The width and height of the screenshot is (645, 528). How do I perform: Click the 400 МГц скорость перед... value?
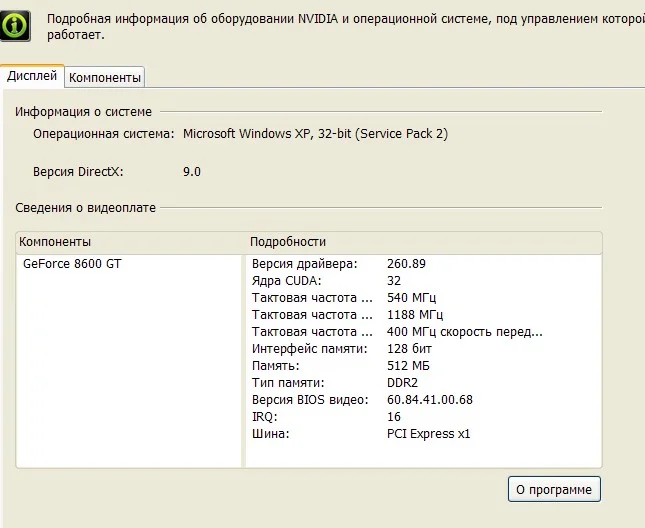pyautogui.click(x=464, y=331)
